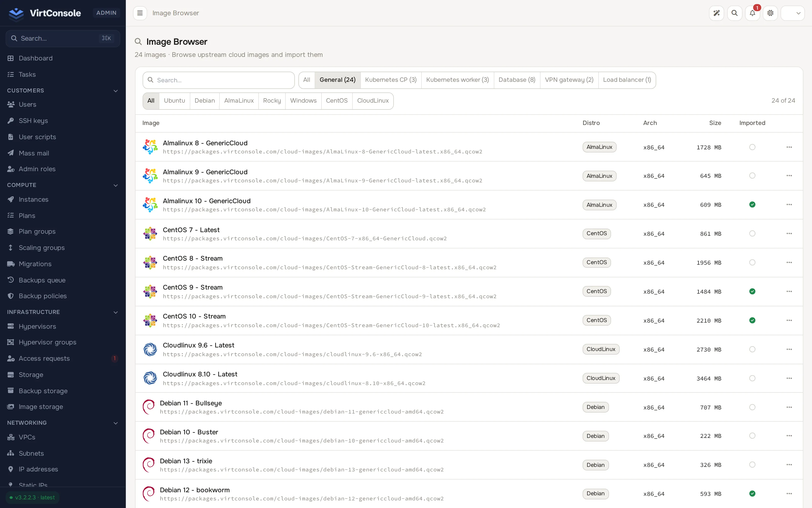The height and width of the screenshot is (508, 812).
Task: Focus the image list Search field
Action: (218, 80)
